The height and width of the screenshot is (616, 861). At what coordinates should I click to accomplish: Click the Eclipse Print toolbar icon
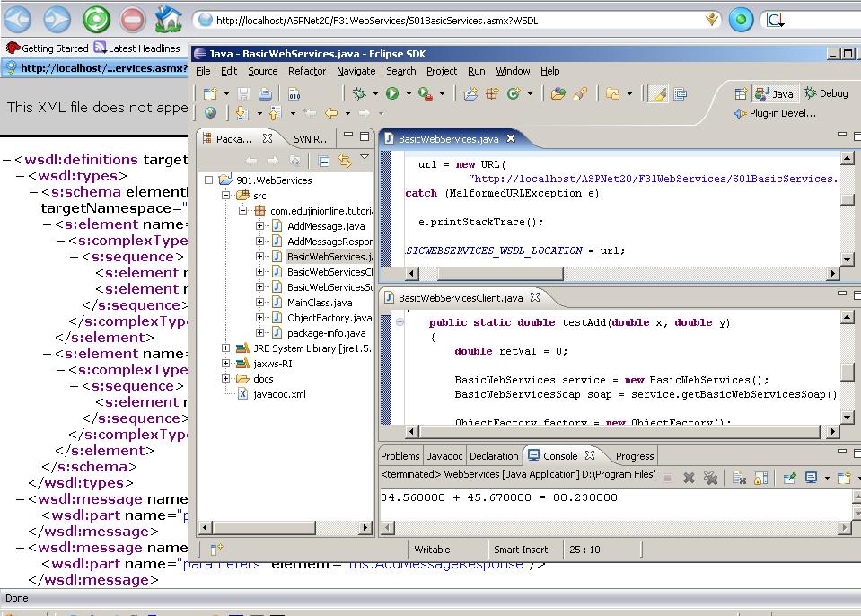pyautogui.click(x=265, y=94)
